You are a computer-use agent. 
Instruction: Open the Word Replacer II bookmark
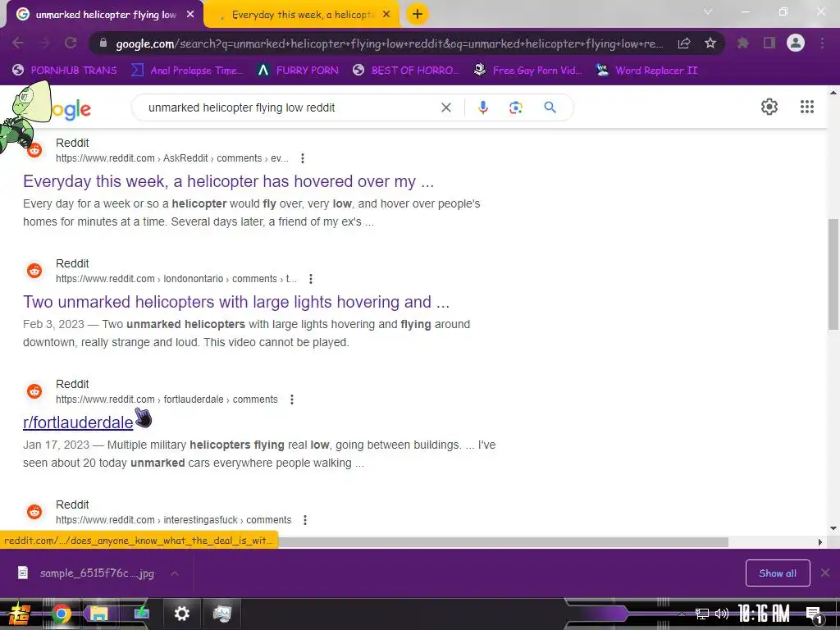pos(647,71)
